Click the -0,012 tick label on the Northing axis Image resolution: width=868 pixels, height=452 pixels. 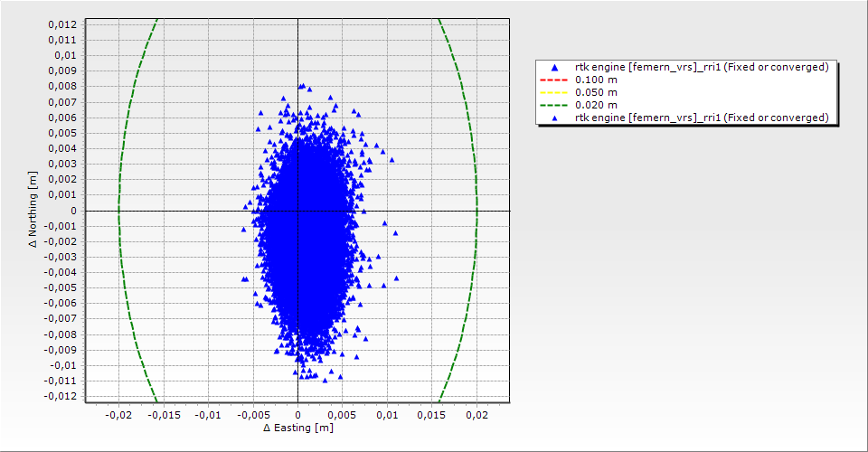click(x=61, y=396)
